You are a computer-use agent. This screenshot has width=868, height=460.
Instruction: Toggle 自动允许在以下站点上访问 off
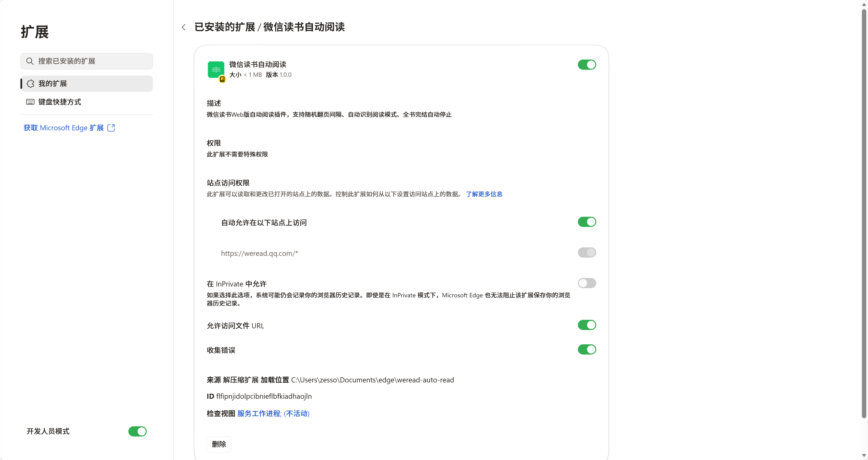587,222
